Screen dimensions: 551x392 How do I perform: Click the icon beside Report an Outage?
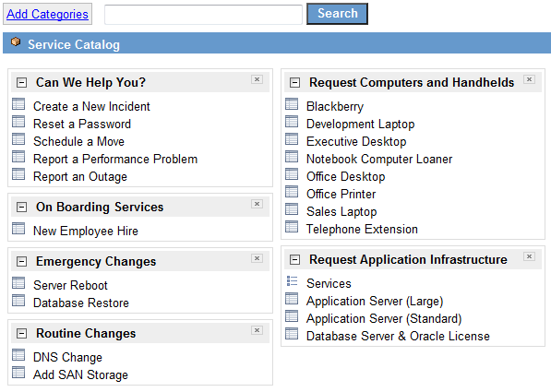[18, 174]
